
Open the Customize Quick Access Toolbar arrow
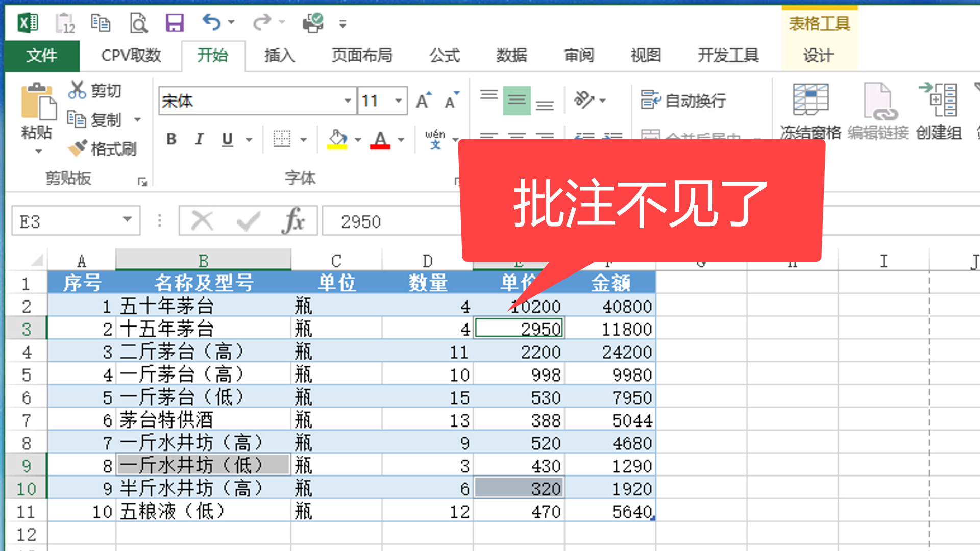pyautogui.click(x=343, y=23)
